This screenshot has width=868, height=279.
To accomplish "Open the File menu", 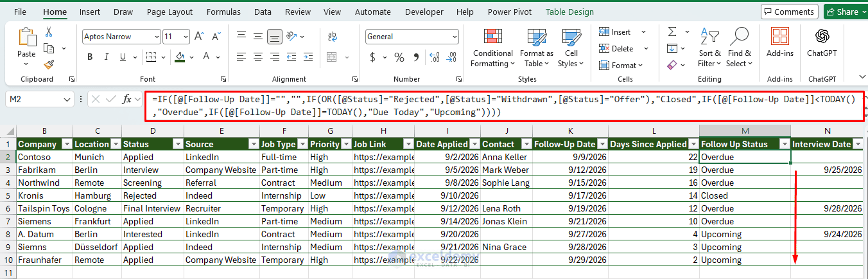I will 20,12.
